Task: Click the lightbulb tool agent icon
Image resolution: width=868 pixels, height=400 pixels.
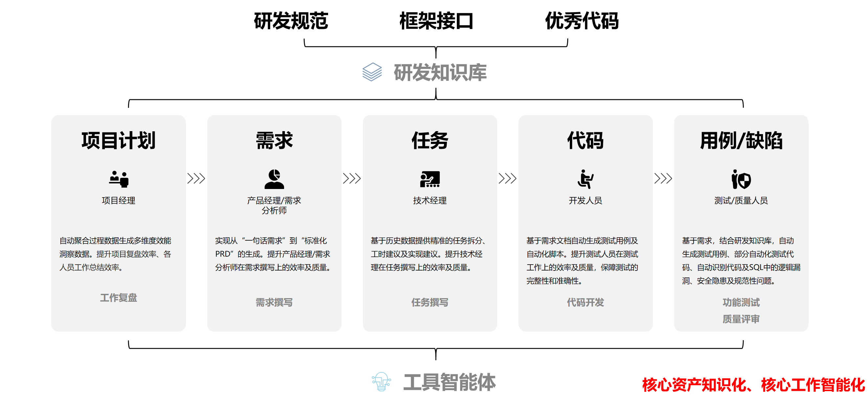Action: [x=381, y=382]
